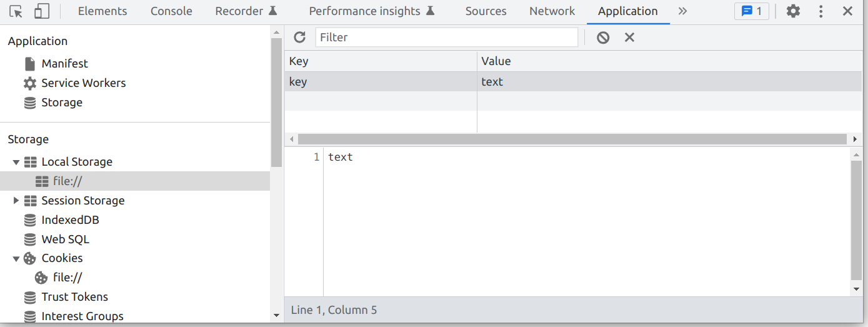This screenshot has width=868, height=327.
Task: Show more tabs chevron
Action: pyautogui.click(x=682, y=11)
